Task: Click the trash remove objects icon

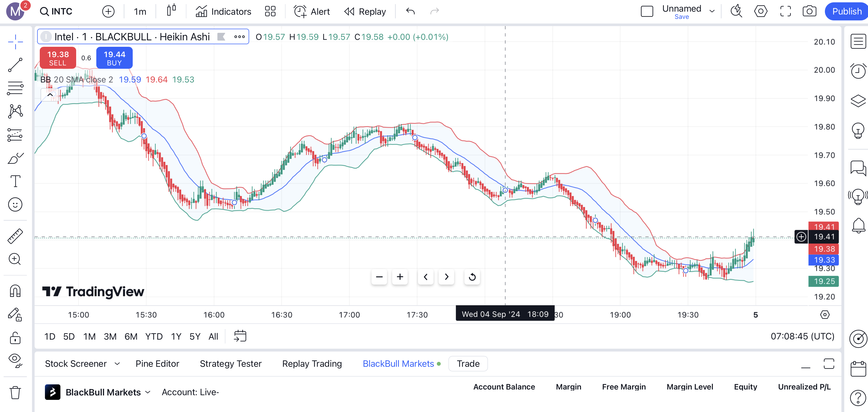Action: [x=15, y=392]
